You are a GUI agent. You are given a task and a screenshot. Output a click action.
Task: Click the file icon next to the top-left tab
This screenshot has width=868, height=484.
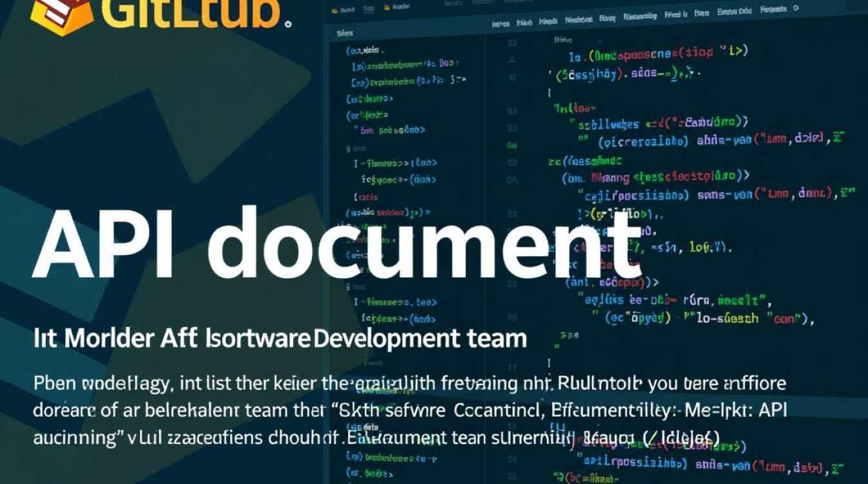click(334, 10)
